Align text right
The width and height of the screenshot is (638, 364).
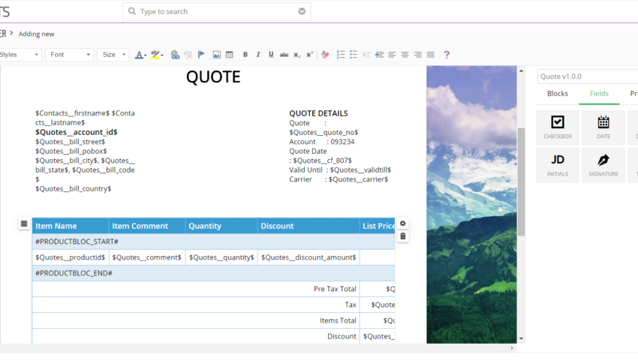coord(418,55)
